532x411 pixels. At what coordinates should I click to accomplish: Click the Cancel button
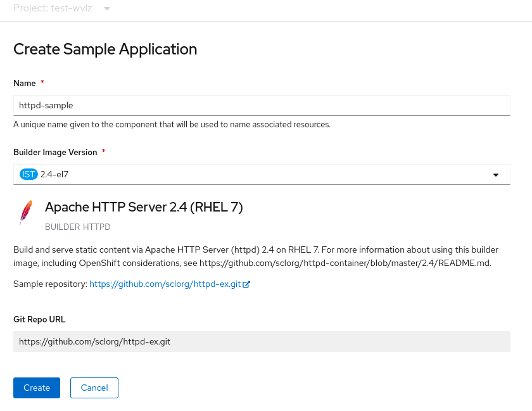(94, 388)
